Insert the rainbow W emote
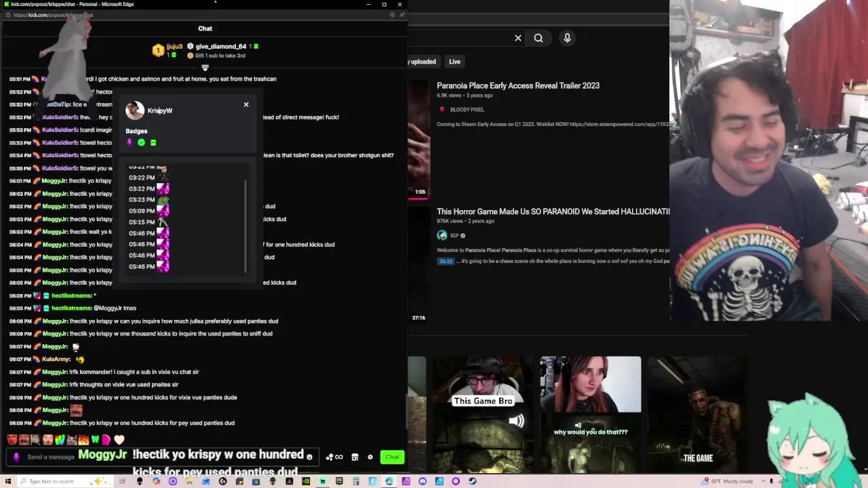Viewport: 868px width, 488px height. [60, 440]
